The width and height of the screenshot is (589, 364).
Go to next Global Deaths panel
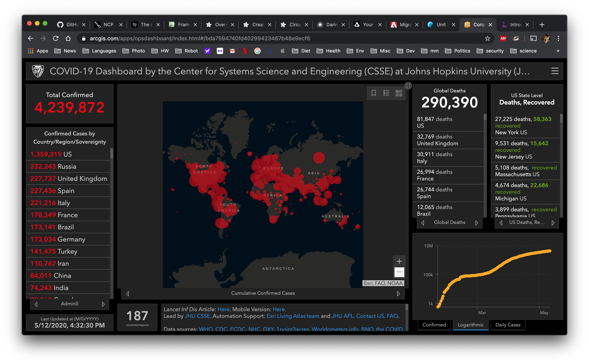[477, 223]
